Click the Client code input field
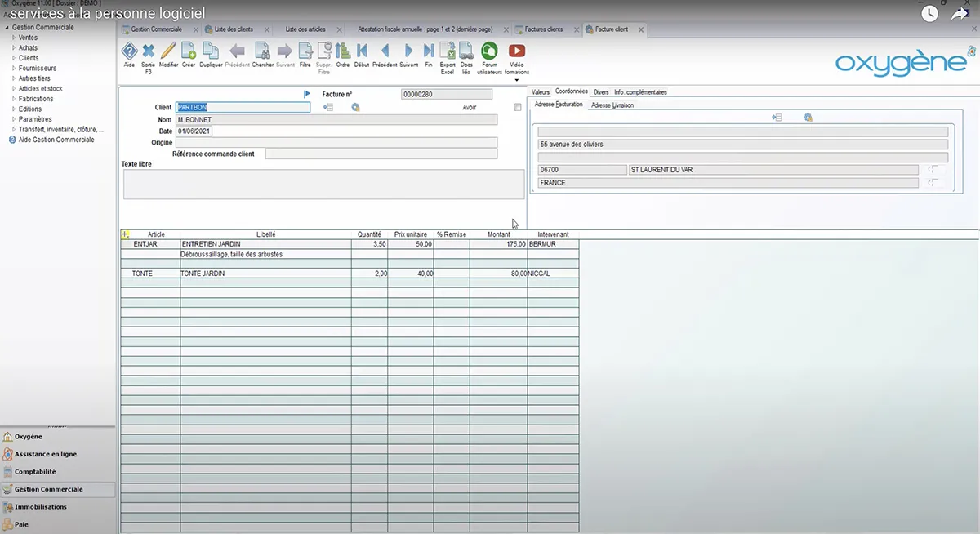 (x=243, y=107)
